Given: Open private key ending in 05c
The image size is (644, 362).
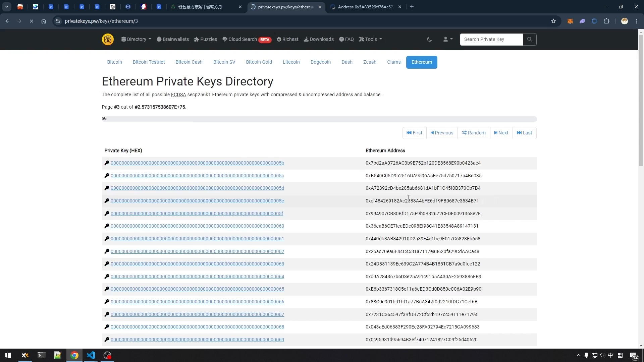Looking at the screenshot, I should coord(197,176).
